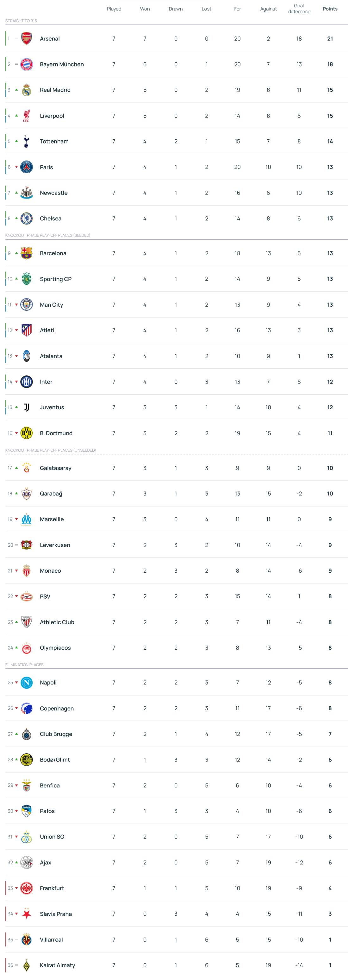Open the Kairat Almaty team link

pos(57,965)
